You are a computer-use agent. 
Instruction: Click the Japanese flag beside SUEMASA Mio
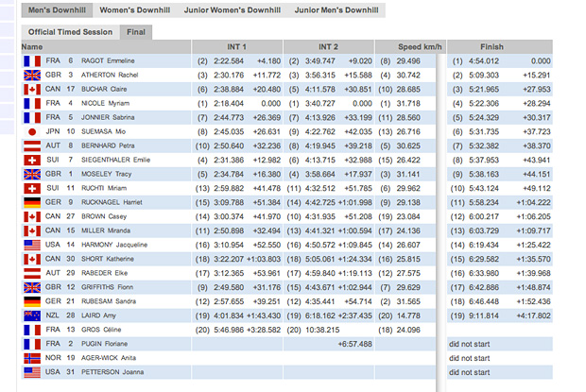(32, 131)
